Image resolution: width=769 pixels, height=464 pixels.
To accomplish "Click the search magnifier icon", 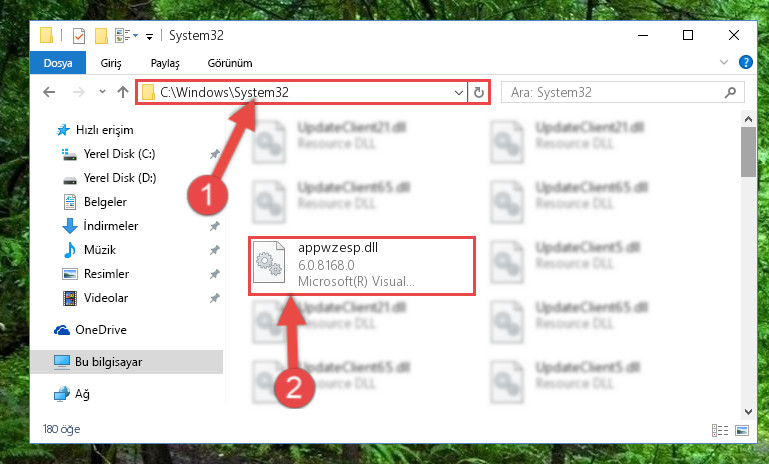I will pyautogui.click(x=730, y=92).
